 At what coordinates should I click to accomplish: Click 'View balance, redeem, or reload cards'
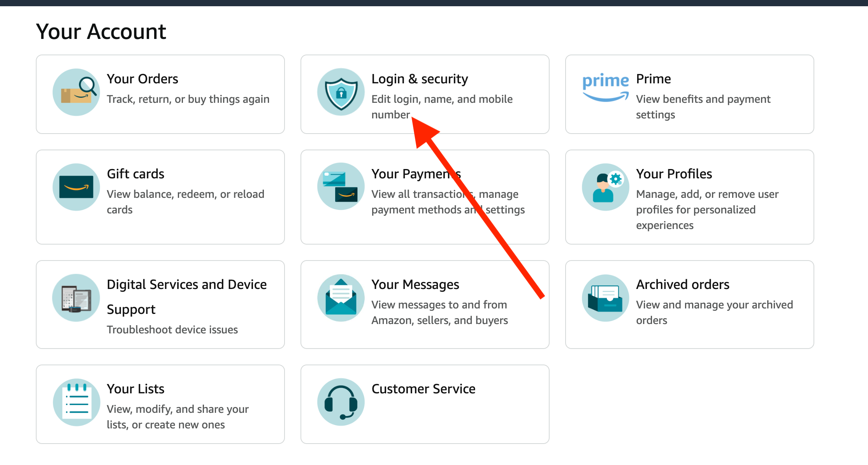(x=186, y=202)
